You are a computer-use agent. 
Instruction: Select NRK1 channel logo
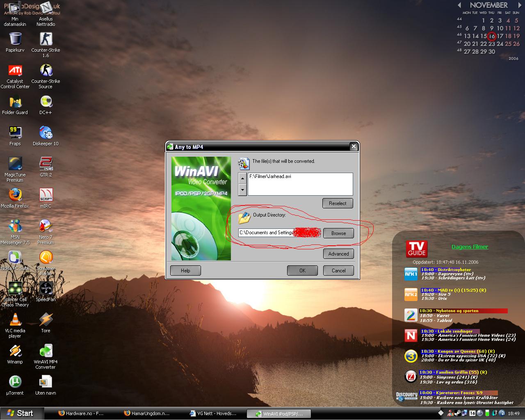pos(411,274)
